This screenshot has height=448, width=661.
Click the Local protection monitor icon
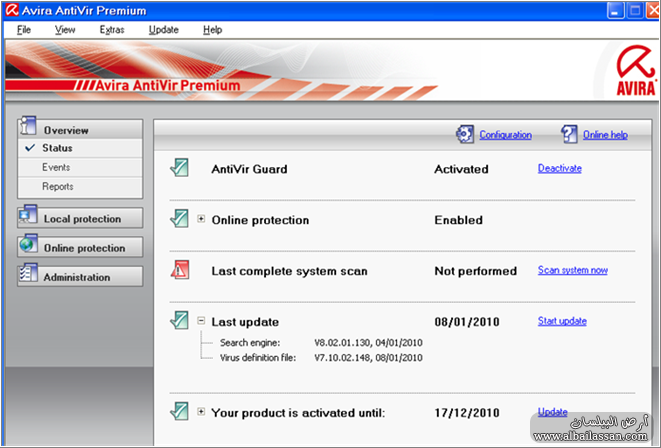point(28,215)
